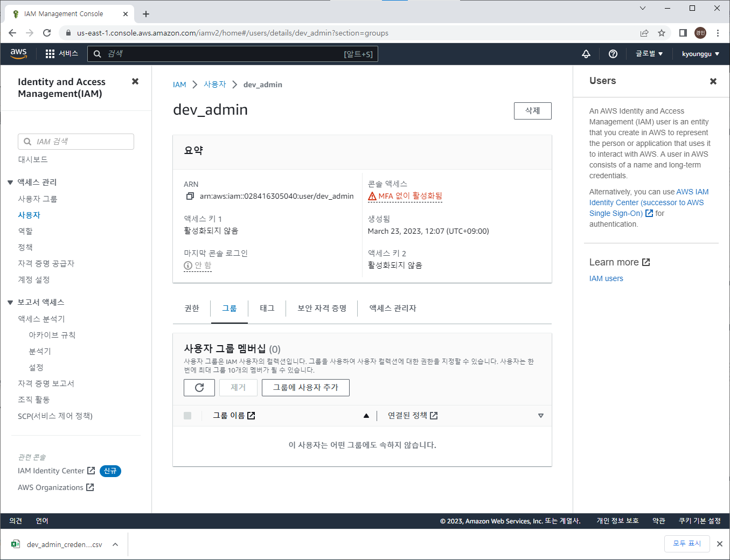Click 의견 feedback in footer
This screenshot has height=560, width=730.
[16, 521]
